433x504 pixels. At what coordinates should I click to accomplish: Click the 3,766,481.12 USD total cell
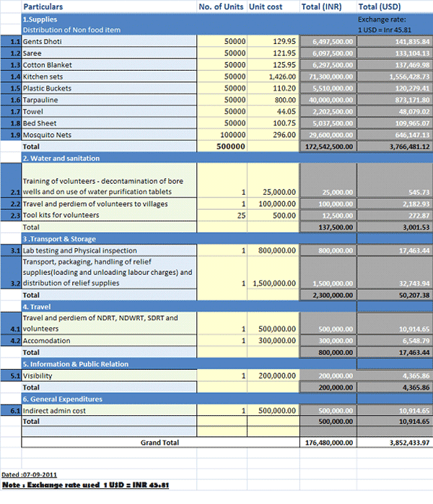pos(395,146)
